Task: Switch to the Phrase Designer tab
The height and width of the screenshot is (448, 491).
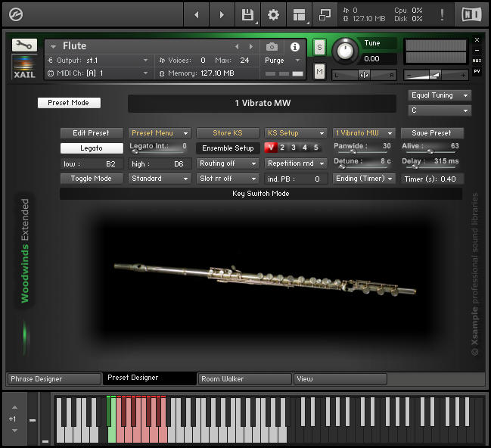Action: [54, 379]
